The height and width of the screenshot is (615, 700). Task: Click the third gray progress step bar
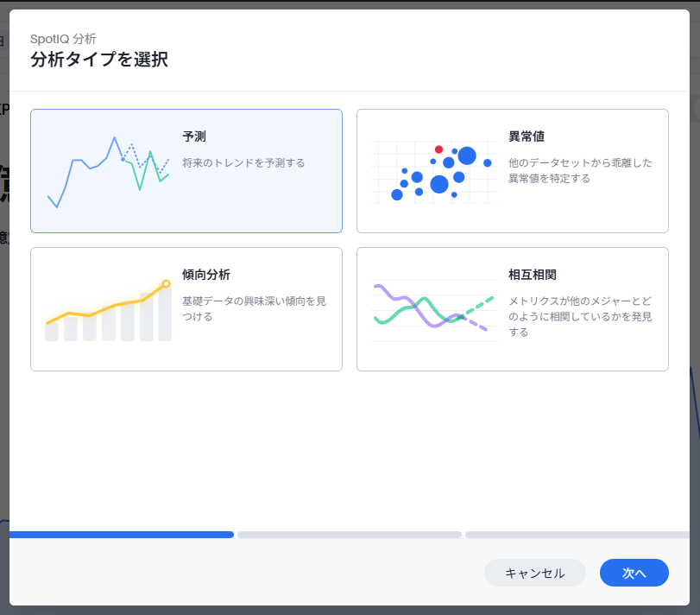tap(577, 535)
